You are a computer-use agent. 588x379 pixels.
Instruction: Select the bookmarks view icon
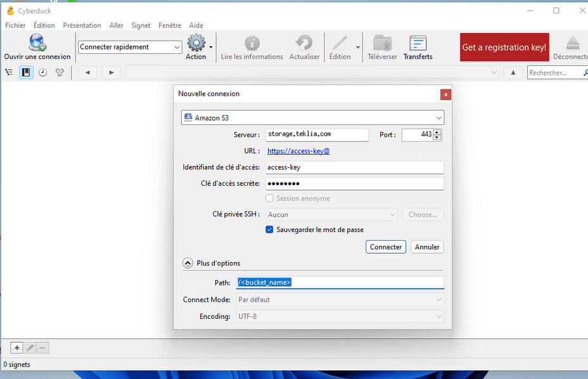26,72
